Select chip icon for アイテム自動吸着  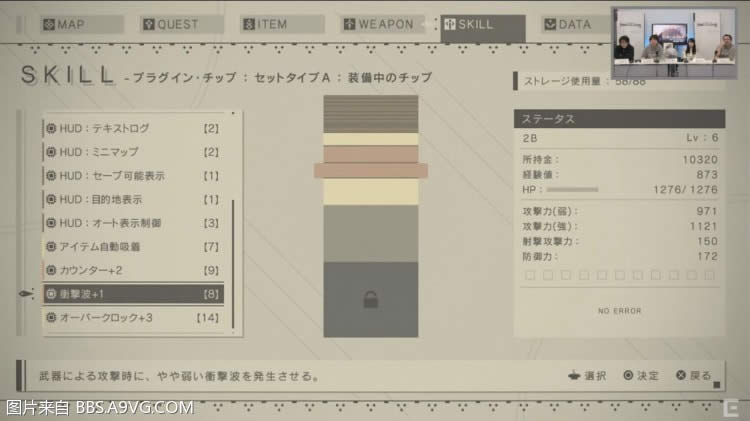point(51,246)
